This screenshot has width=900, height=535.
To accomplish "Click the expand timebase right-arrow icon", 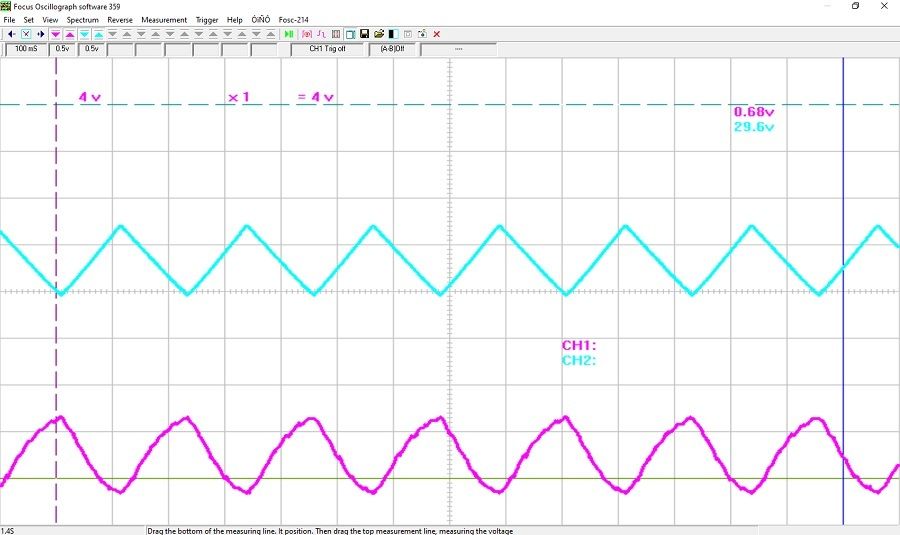I will tap(41, 34).
